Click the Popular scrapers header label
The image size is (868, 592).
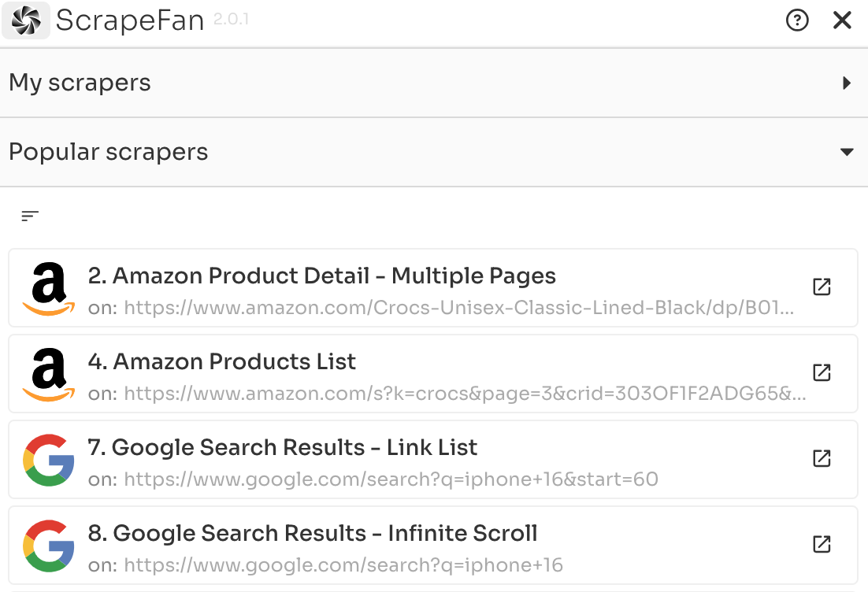[109, 152]
